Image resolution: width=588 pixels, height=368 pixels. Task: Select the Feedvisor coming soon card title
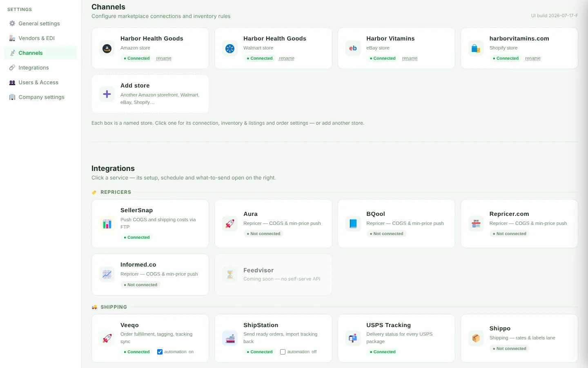coord(258,270)
